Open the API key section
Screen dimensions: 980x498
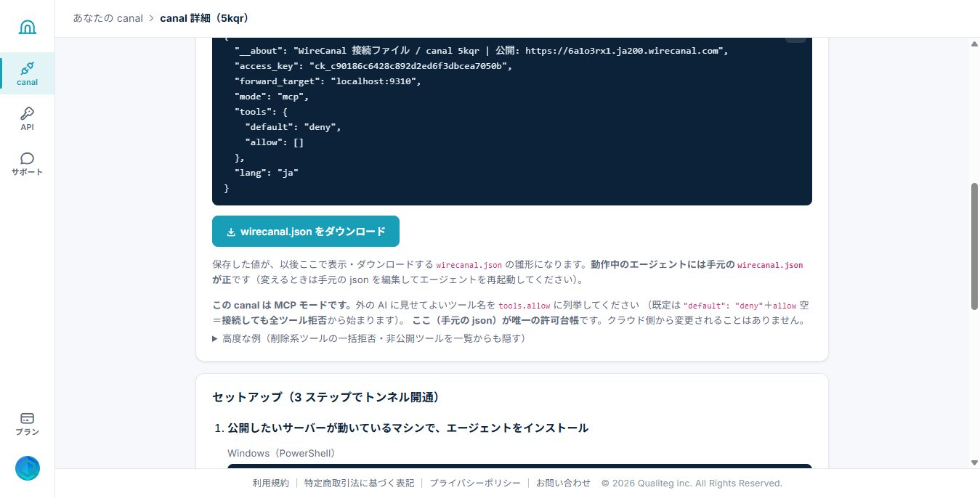coord(28,118)
